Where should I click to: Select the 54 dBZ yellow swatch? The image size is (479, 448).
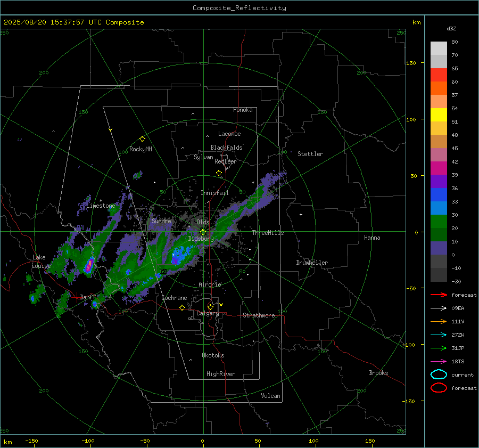[439, 115]
